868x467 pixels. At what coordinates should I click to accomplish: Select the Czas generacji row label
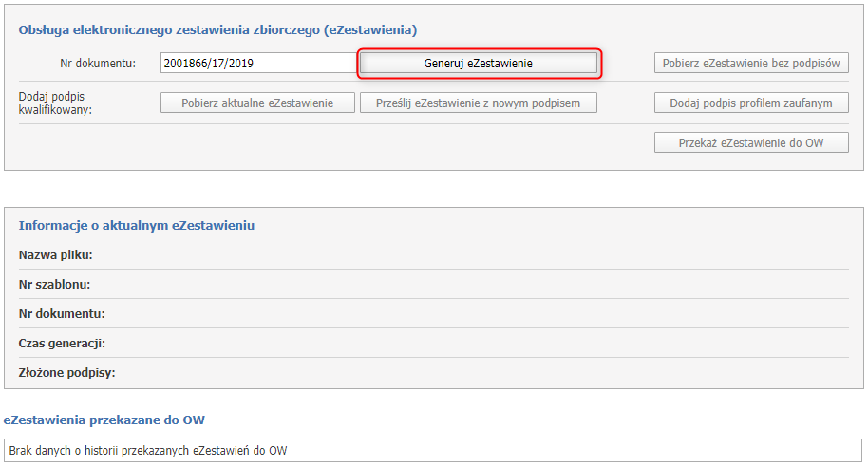62,343
